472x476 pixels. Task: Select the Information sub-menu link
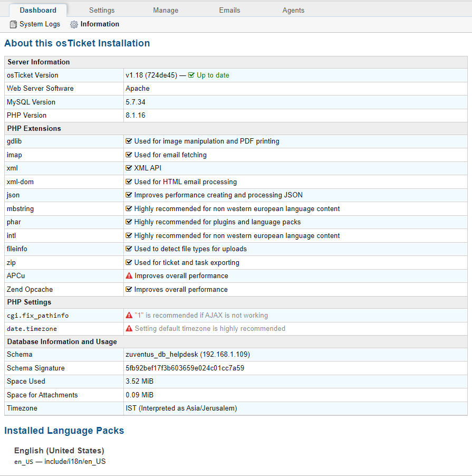click(x=100, y=24)
